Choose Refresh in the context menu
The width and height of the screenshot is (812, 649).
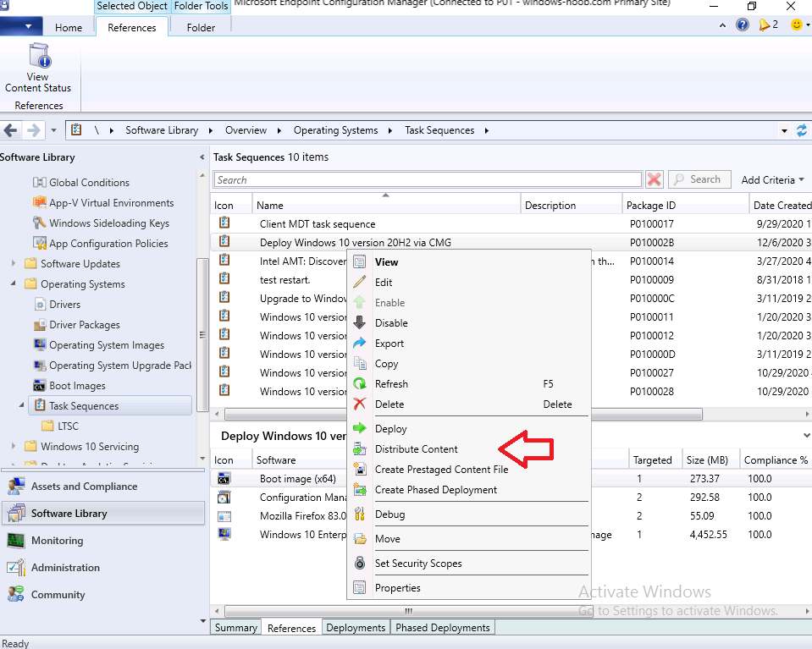tap(391, 384)
